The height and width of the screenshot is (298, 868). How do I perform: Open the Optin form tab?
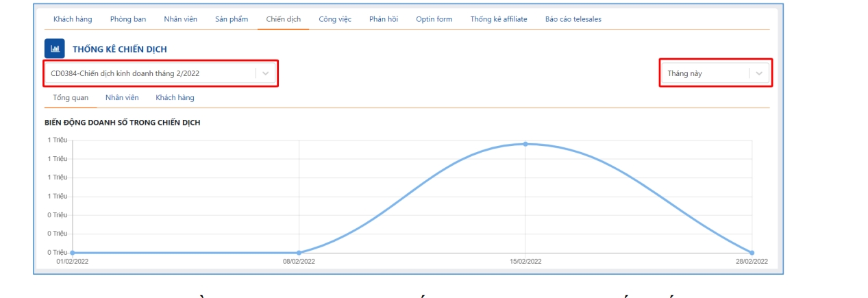(434, 19)
